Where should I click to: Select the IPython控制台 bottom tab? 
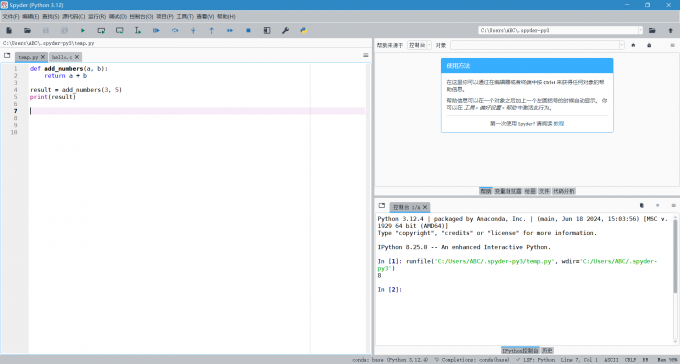520,350
